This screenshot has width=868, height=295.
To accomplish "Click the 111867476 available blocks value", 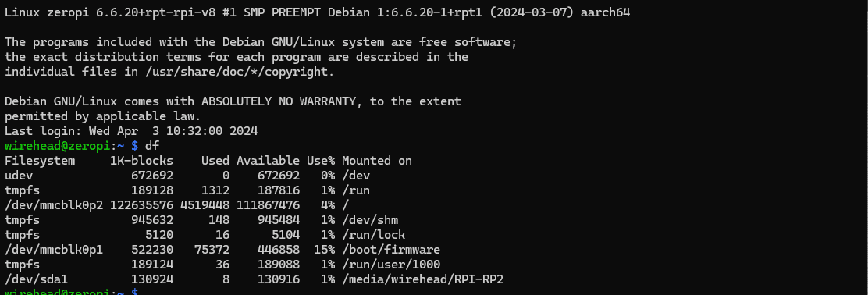I will 268,205.
